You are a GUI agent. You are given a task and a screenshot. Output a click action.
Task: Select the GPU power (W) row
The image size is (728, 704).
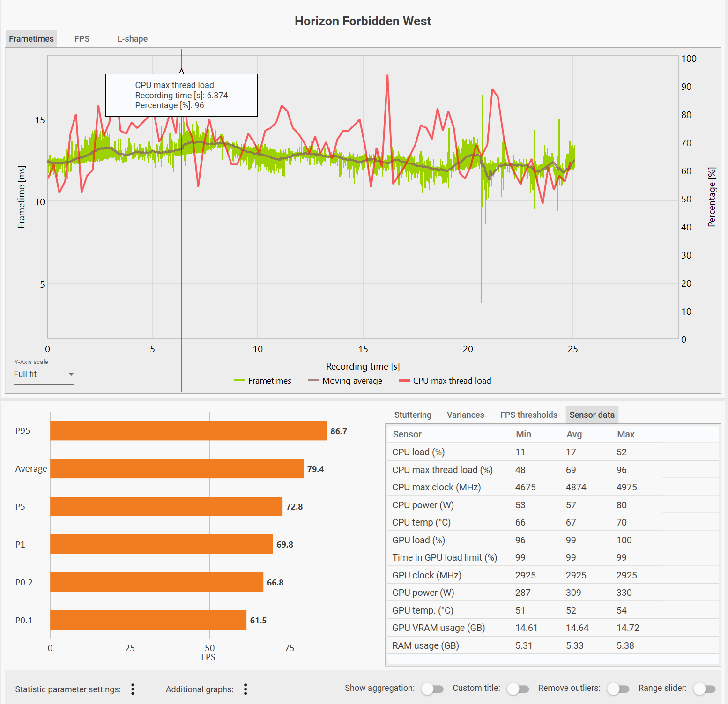pos(553,593)
